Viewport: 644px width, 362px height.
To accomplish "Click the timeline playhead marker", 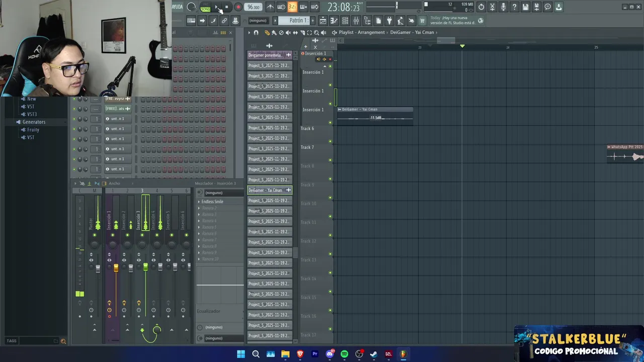I will [462, 46].
